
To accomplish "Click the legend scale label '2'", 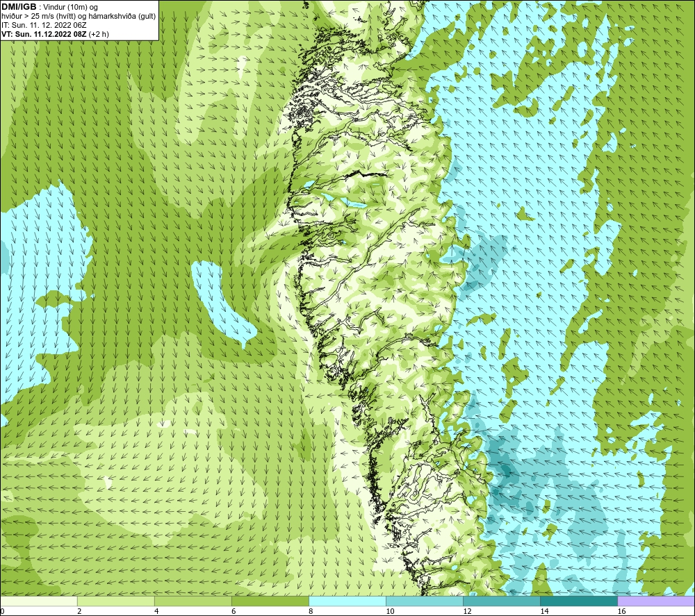I will tap(79, 611).
